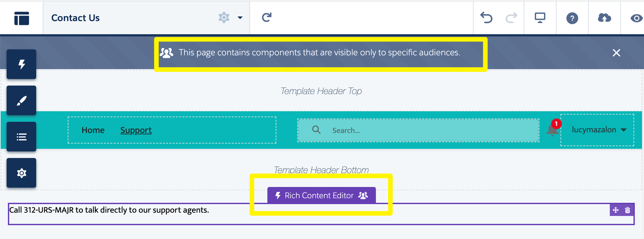The width and height of the screenshot is (644, 239).
Task: Click the Search input field
Action: click(x=418, y=130)
